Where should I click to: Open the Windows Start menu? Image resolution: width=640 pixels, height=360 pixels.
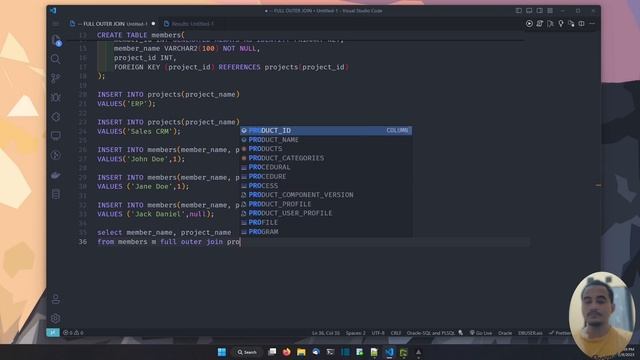222,352
